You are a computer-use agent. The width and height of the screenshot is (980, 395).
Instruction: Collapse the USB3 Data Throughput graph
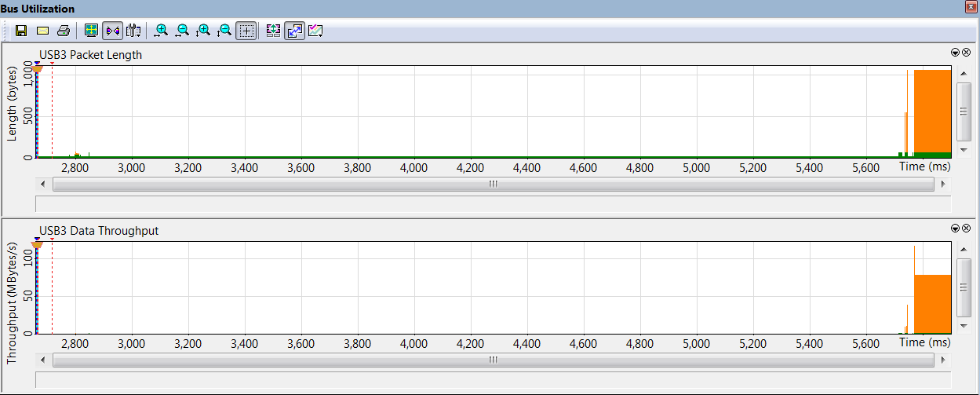tap(955, 228)
